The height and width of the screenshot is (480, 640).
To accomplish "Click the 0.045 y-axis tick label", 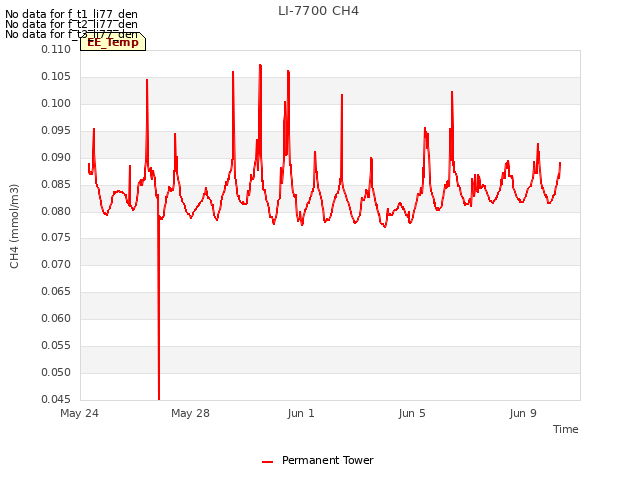I will [x=56, y=399].
